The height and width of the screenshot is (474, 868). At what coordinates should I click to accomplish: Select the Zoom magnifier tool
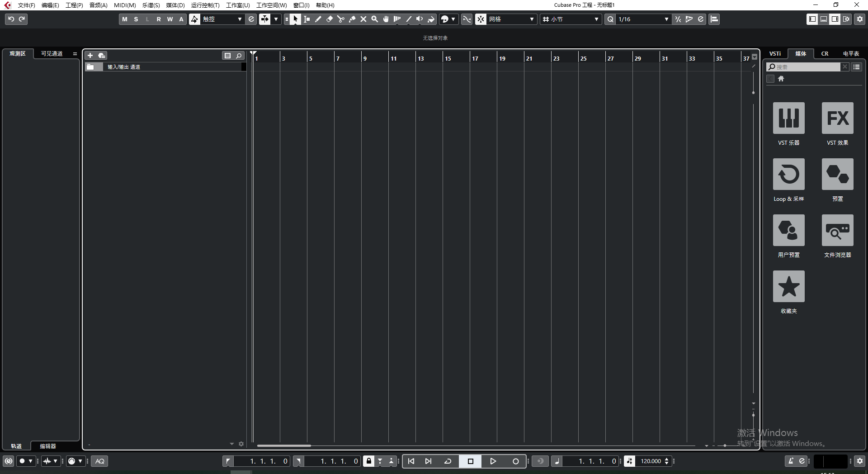click(x=375, y=19)
